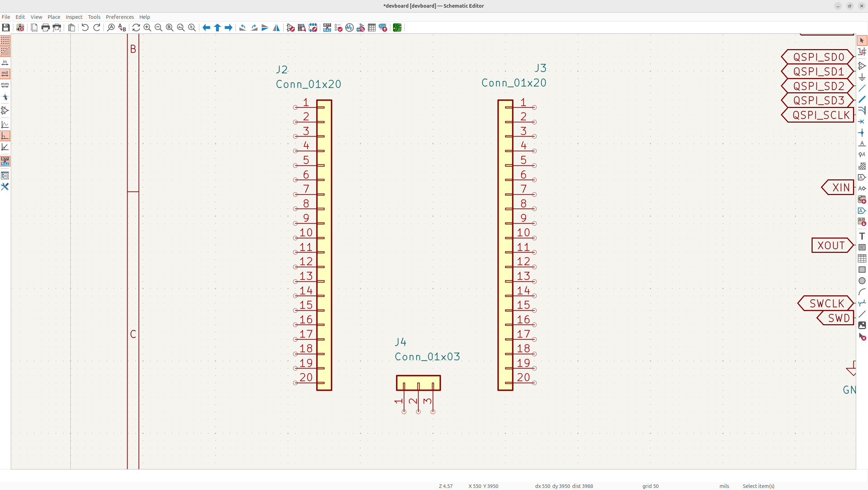Toggle hidden pins visibility
The height and width of the screenshot is (490, 868).
click(5, 111)
